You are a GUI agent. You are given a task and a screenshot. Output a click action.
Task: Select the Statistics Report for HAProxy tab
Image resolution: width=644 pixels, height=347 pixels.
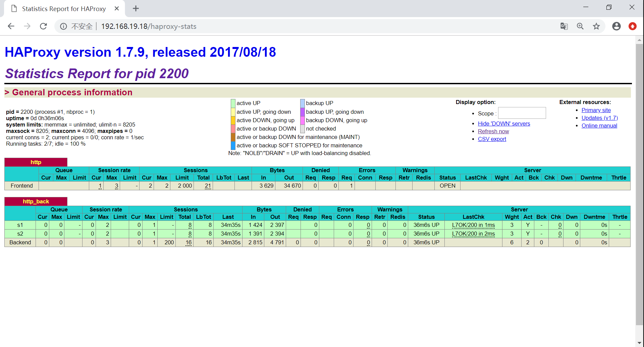click(64, 9)
